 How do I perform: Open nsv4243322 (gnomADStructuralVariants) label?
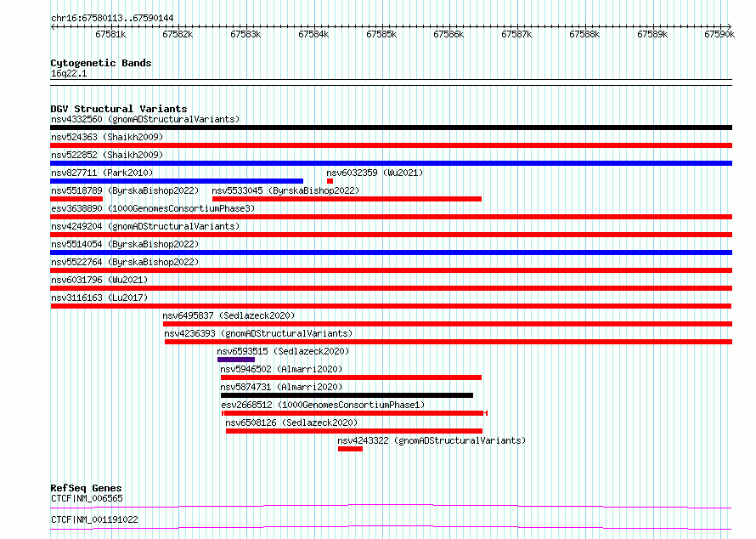click(432, 440)
